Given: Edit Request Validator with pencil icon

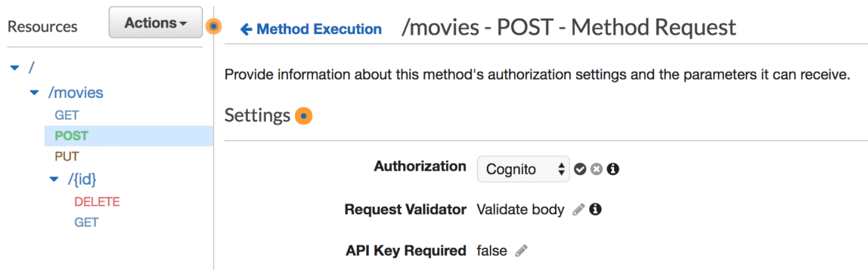Looking at the screenshot, I should (579, 210).
